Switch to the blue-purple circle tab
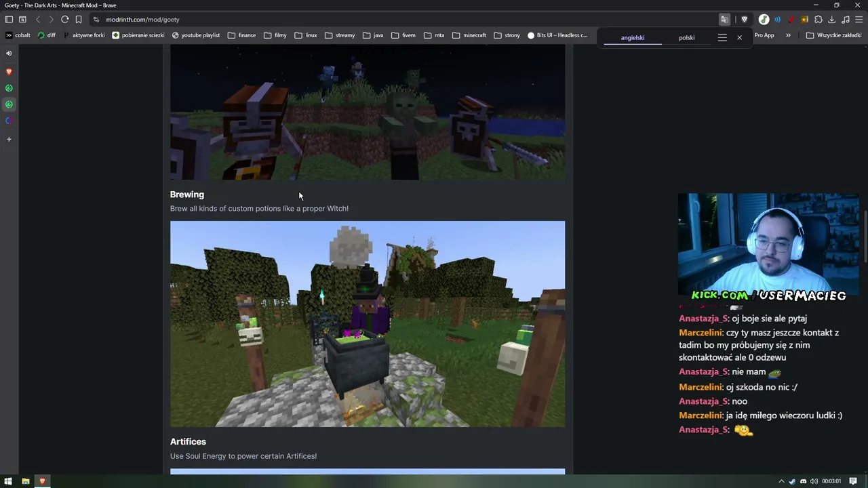The width and height of the screenshot is (868, 488). [x=9, y=121]
